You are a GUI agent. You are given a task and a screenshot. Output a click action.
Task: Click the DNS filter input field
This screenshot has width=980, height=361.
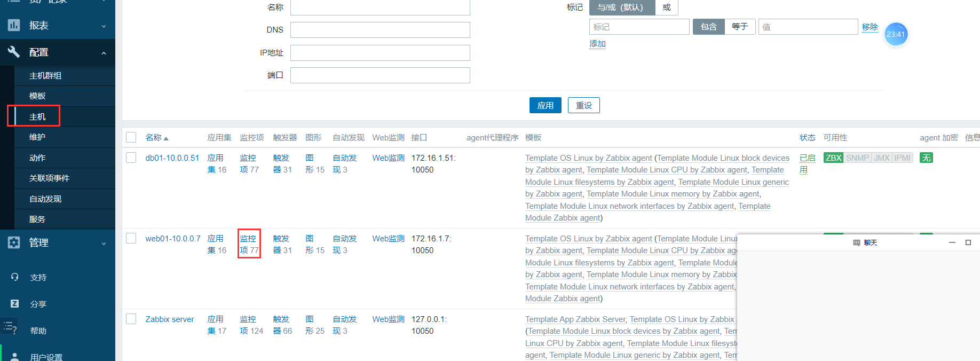(380, 30)
